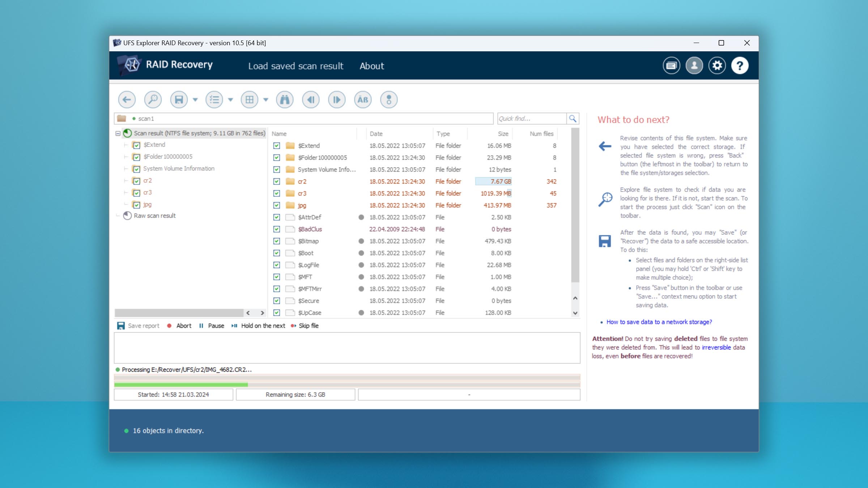Open settings gear icon in header
The image size is (868, 488).
pyautogui.click(x=717, y=65)
